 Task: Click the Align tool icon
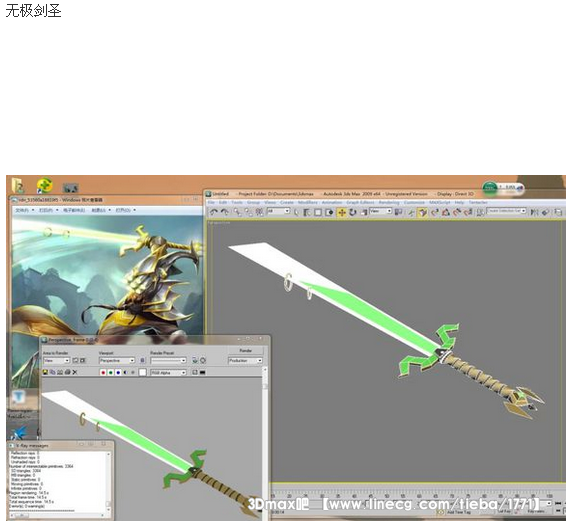[546, 212]
